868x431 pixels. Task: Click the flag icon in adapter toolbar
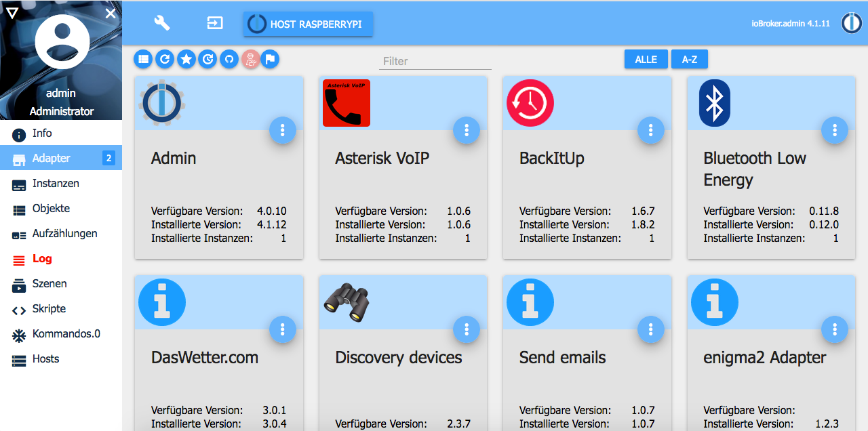[x=271, y=60]
